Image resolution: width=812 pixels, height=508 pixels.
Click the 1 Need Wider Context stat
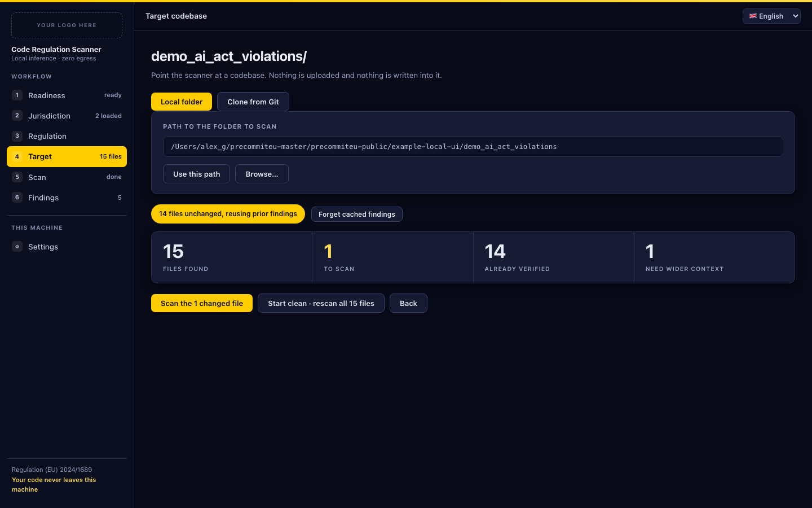714,257
